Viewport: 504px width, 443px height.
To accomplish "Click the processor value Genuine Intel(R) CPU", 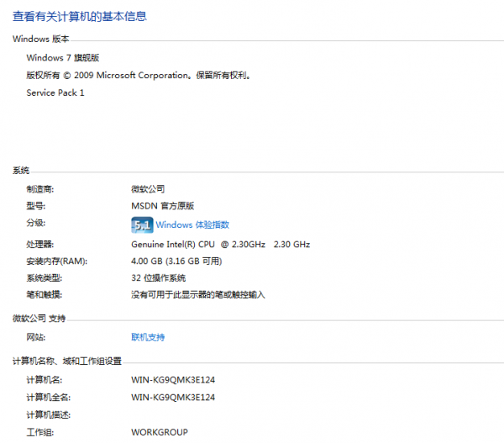I will click(220, 245).
